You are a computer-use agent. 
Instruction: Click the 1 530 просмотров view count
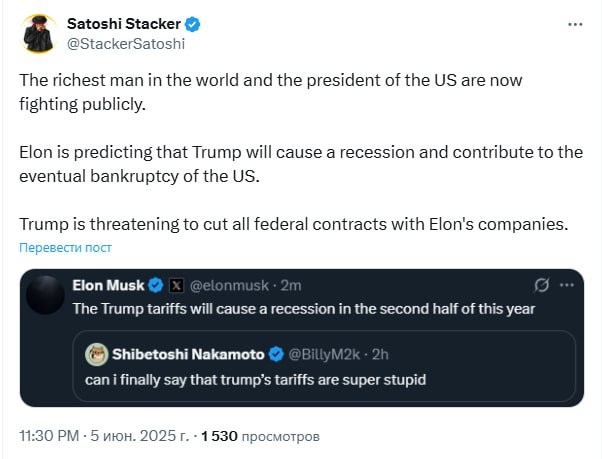(x=260, y=437)
